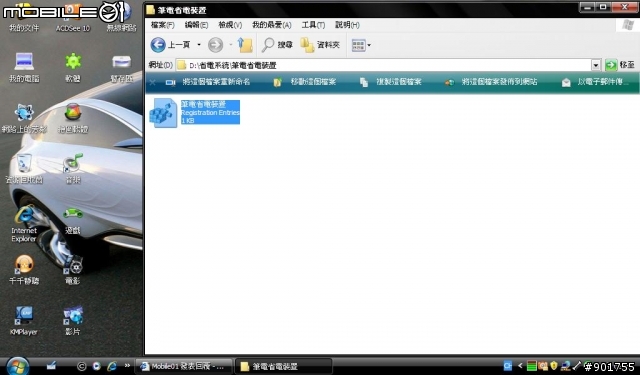This screenshot has height=375, width=640.
Task: Open the 說明(H) menu
Action: tap(347, 25)
